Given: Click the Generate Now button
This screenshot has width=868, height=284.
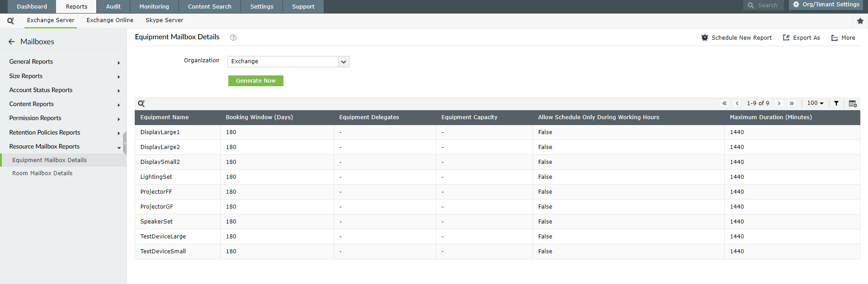Looking at the screenshot, I should [x=255, y=81].
